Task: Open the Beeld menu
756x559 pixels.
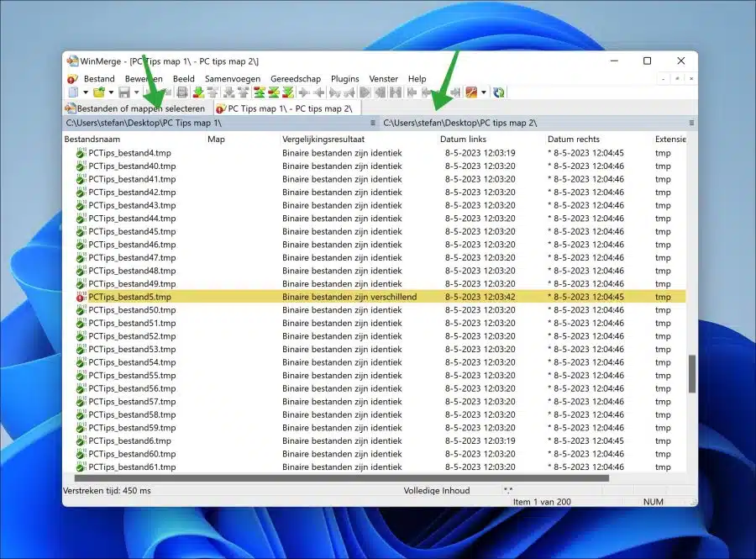Action: point(184,79)
